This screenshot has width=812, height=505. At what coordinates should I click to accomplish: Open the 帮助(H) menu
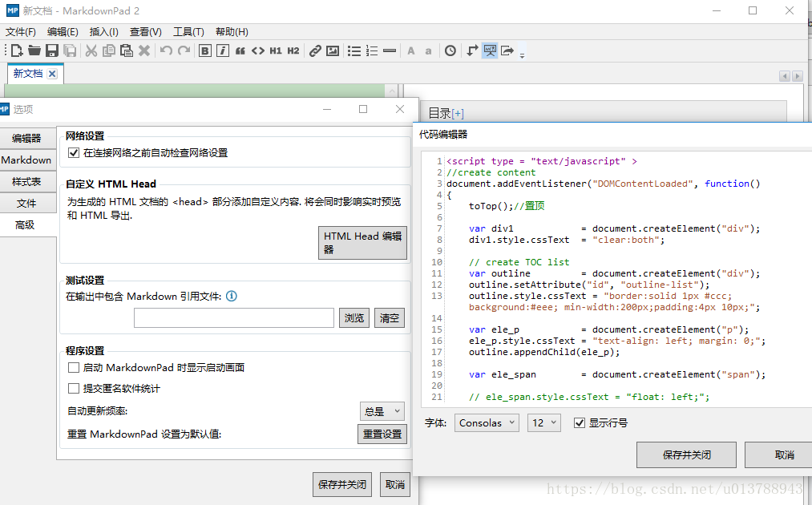click(232, 32)
